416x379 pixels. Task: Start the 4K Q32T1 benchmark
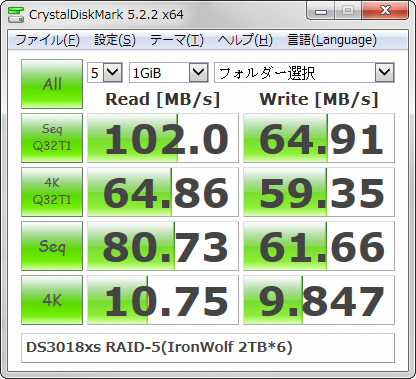pos(52,192)
